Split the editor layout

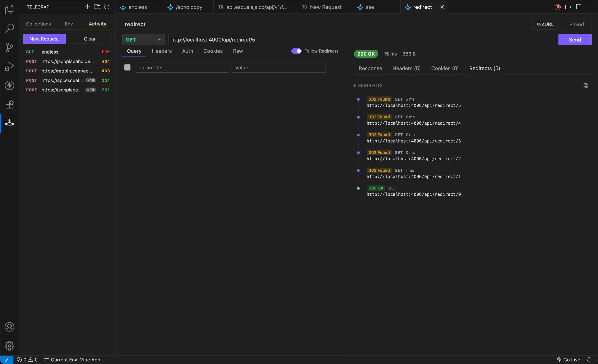click(579, 7)
